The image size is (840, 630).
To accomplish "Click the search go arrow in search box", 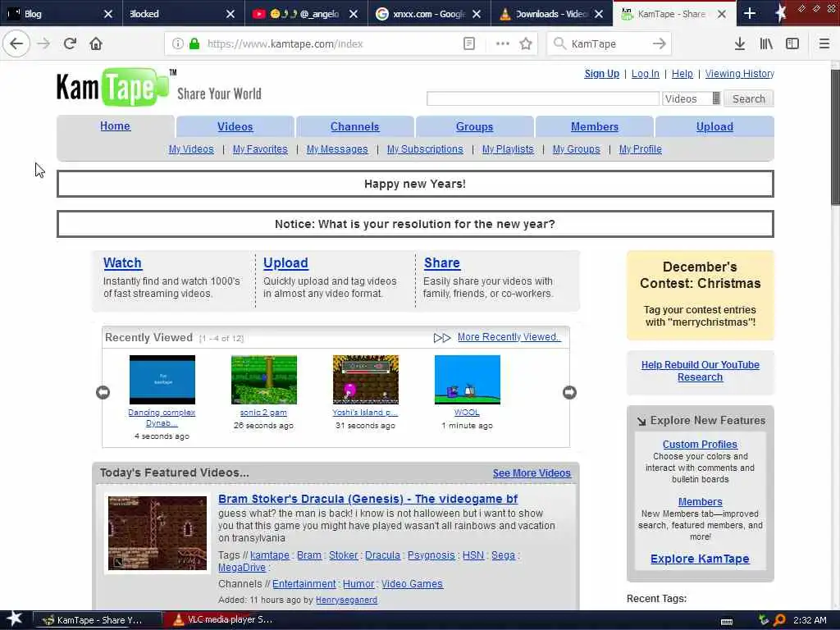I will pos(659,44).
